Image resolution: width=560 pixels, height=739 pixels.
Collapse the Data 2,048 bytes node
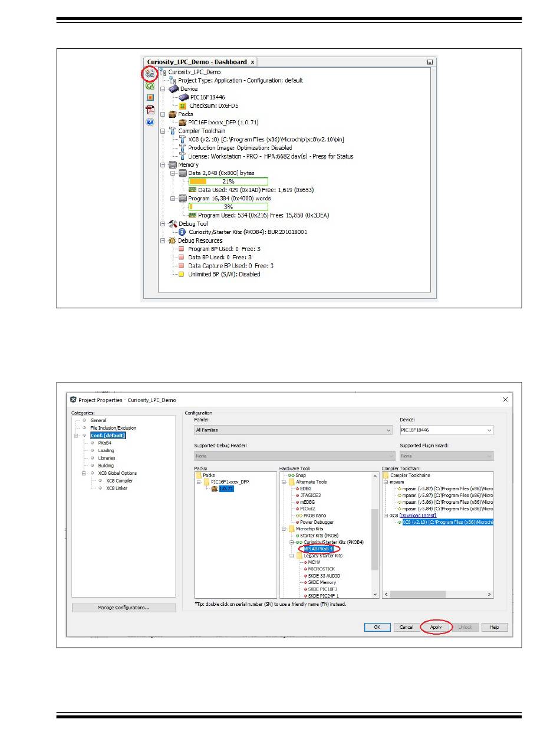[173, 173]
